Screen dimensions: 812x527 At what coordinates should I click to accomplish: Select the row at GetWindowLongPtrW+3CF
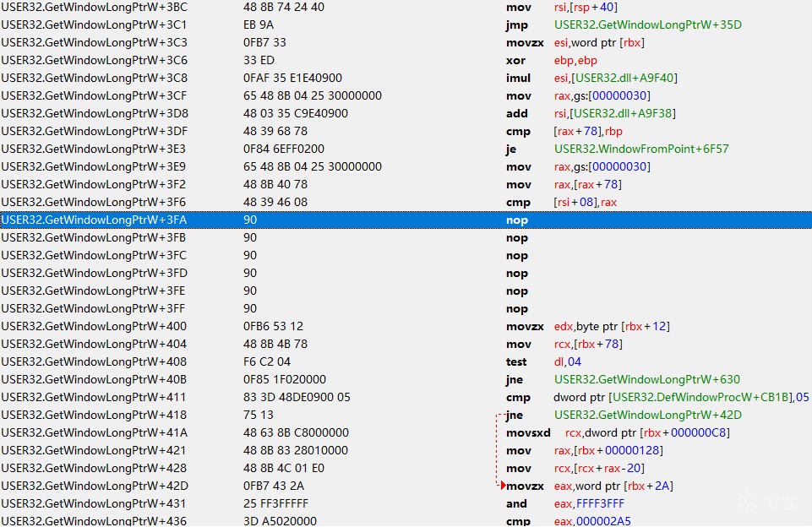tap(406, 95)
